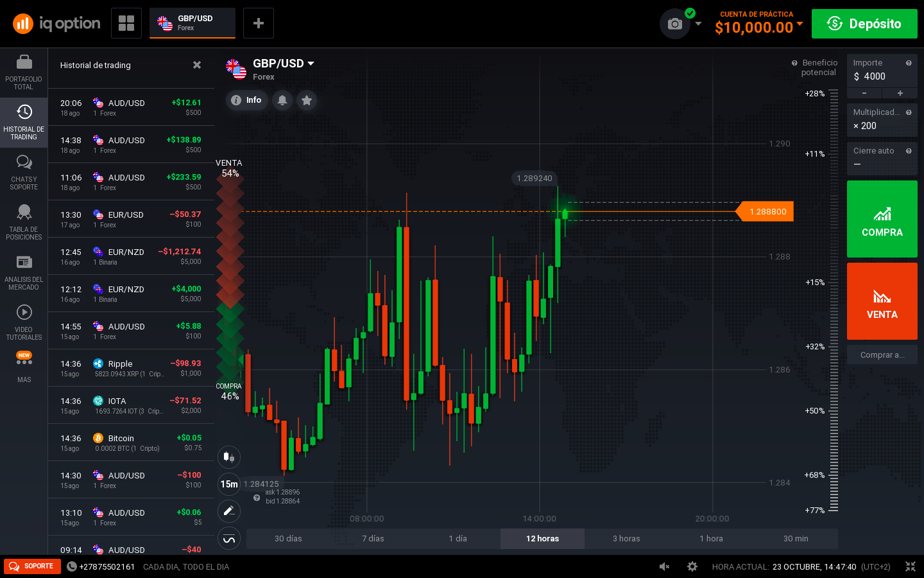
Task: Open the Portafolio Total sidebar panel
Action: [24, 73]
